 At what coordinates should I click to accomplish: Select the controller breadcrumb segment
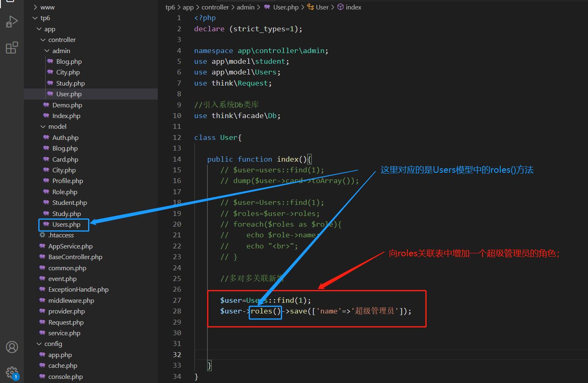(215, 7)
